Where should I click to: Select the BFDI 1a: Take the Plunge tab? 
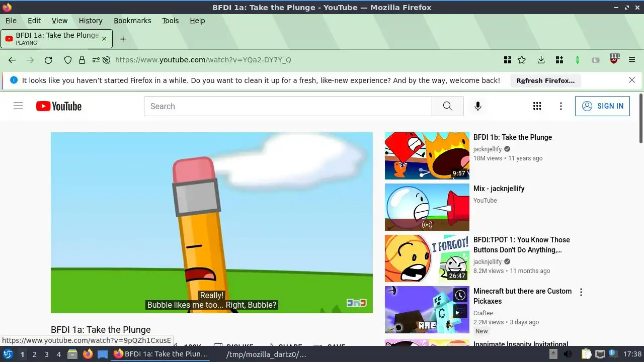tap(56, 39)
